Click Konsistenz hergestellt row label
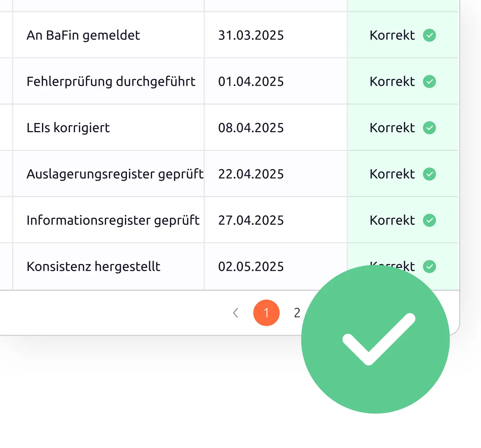This screenshot has width=481, height=448. click(x=93, y=266)
